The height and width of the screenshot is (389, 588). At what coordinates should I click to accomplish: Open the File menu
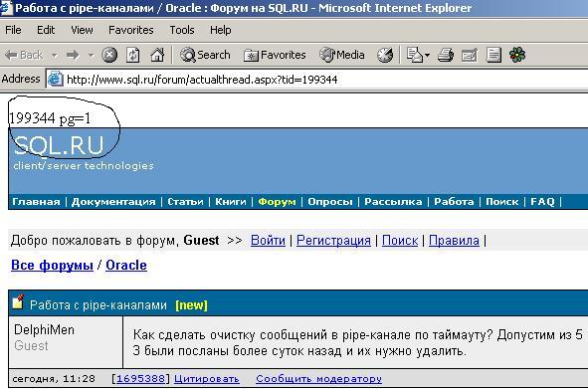13,30
